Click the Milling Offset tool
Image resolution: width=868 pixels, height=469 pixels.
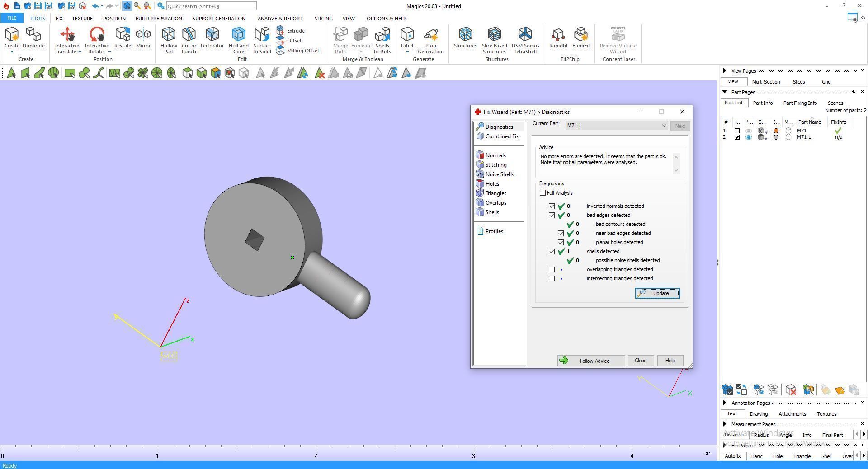click(297, 51)
